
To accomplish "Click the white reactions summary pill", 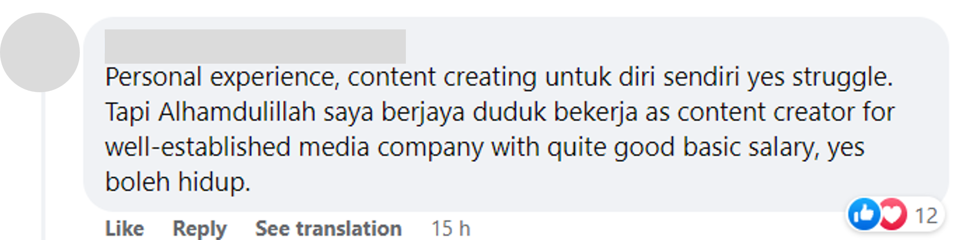I will [x=895, y=215].
